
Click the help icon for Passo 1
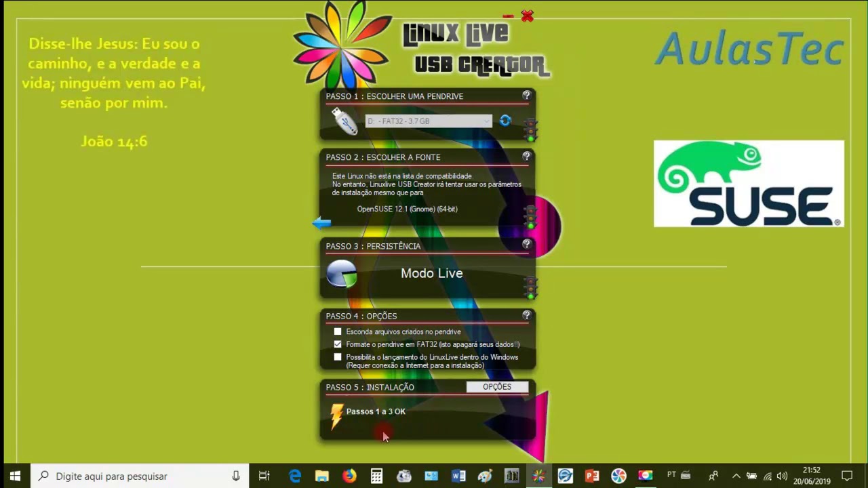point(526,96)
